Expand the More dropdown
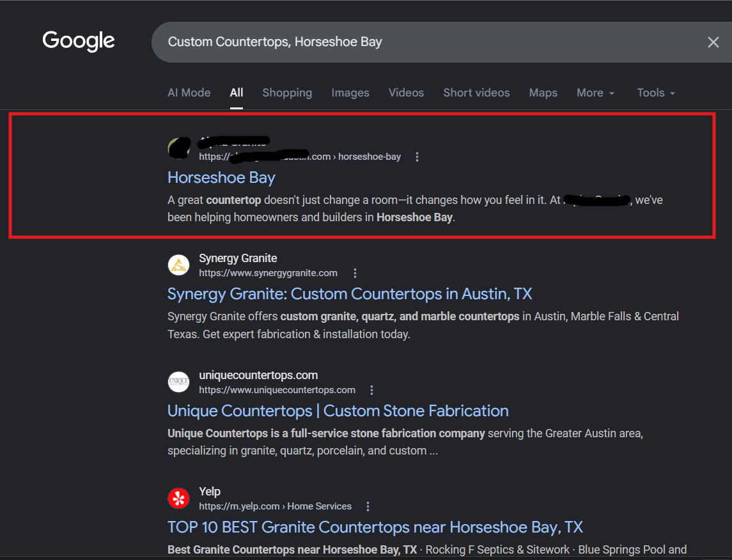732x560 pixels. [595, 93]
